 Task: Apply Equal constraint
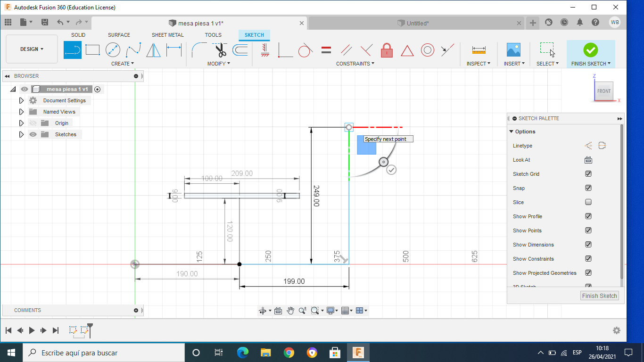tap(326, 49)
